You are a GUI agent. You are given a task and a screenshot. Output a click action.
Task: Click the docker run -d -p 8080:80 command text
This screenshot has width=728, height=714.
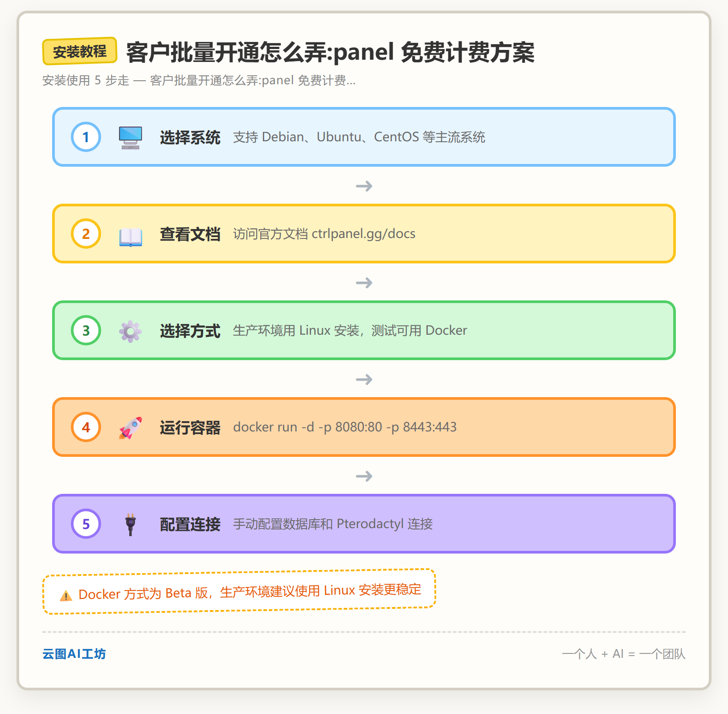pyautogui.click(x=345, y=427)
